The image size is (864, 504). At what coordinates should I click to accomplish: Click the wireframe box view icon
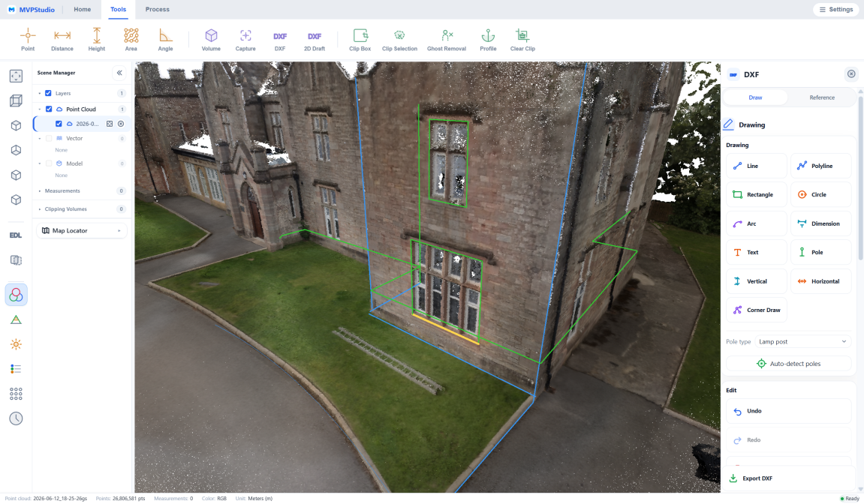point(16,100)
